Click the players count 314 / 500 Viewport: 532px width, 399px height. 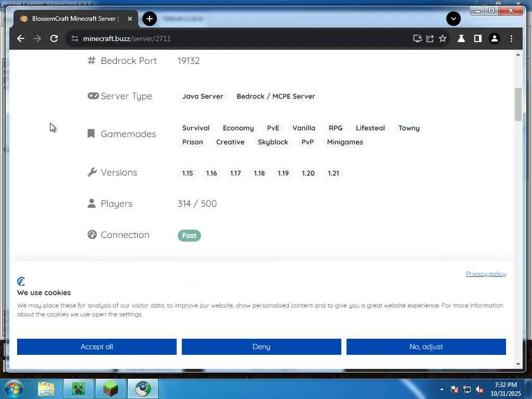pyautogui.click(x=197, y=204)
